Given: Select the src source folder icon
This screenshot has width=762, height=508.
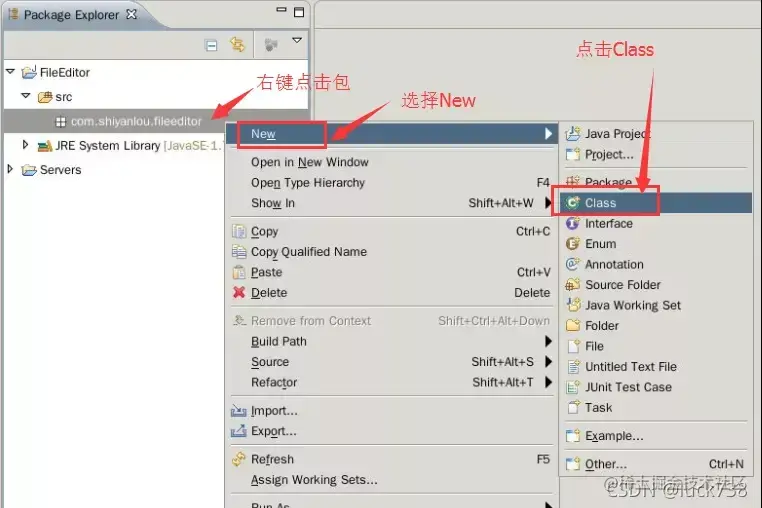Looking at the screenshot, I should click(x=45, y=97).
